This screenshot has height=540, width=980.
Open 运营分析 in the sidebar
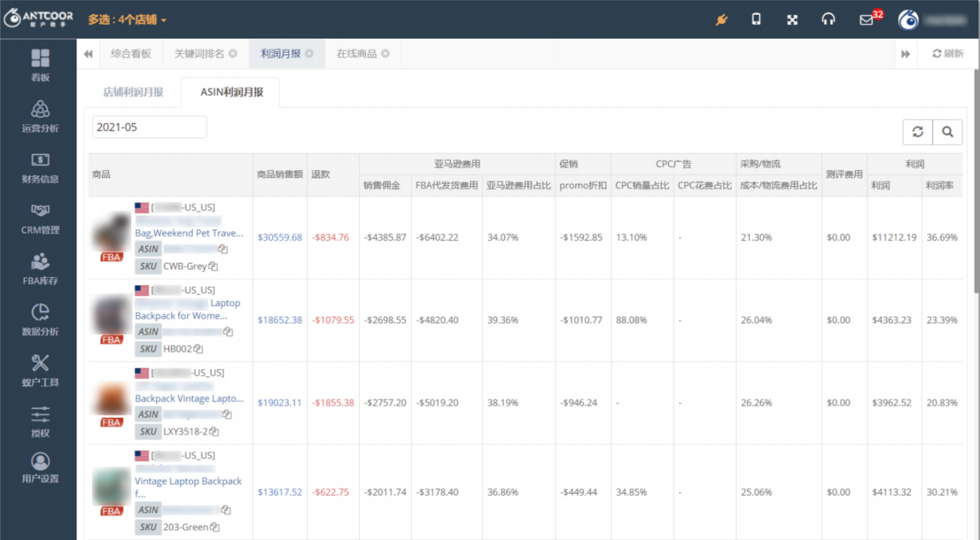click(x=40, y=116)
